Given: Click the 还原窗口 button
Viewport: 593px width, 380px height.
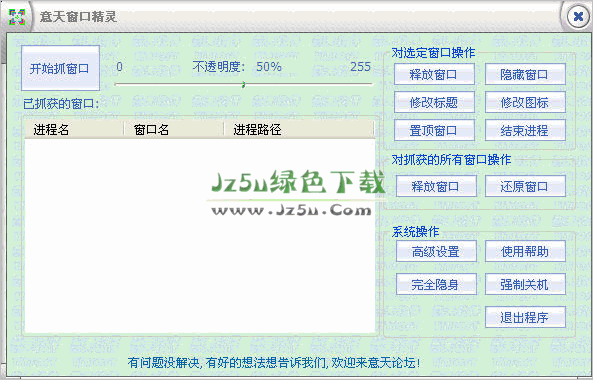Looking at the screenshot, I should click(x=525, y=186).
